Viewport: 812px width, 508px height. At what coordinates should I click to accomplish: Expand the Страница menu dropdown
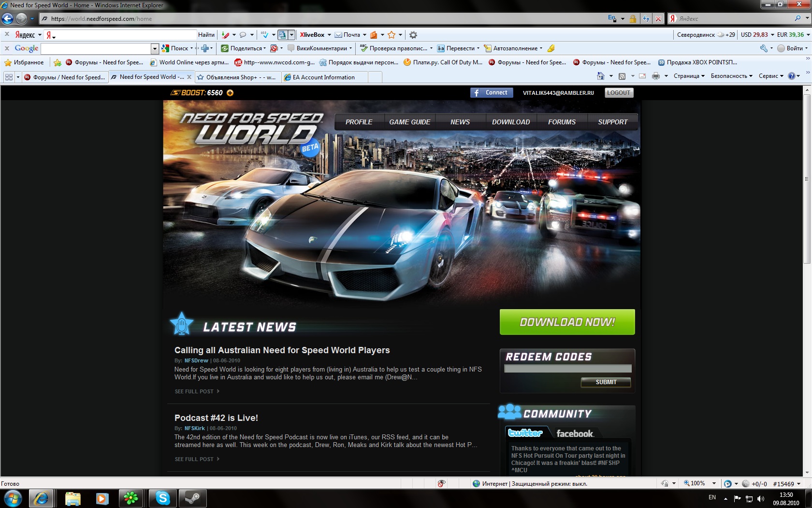(689, 76)
